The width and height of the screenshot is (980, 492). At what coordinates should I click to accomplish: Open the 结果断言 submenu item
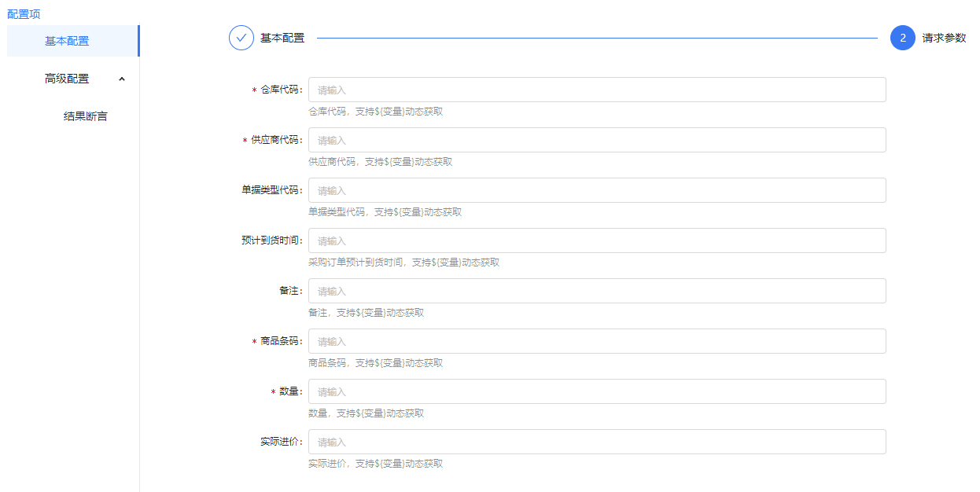click(x=85, y=116)
